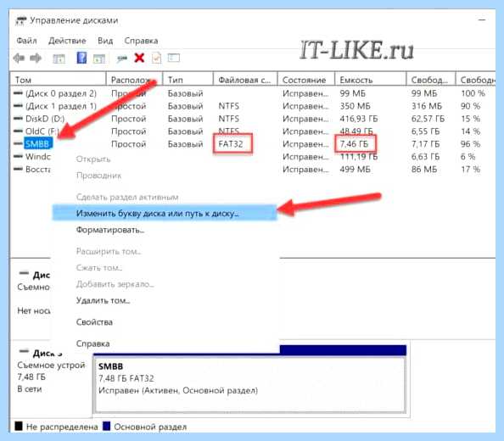Click the 96 % free percentage cell

pos(471,143)
